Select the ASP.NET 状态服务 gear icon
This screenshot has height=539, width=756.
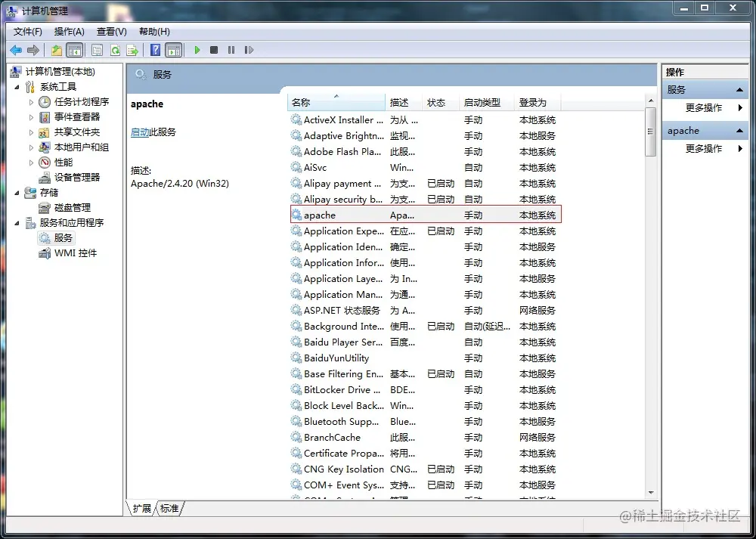296,310
